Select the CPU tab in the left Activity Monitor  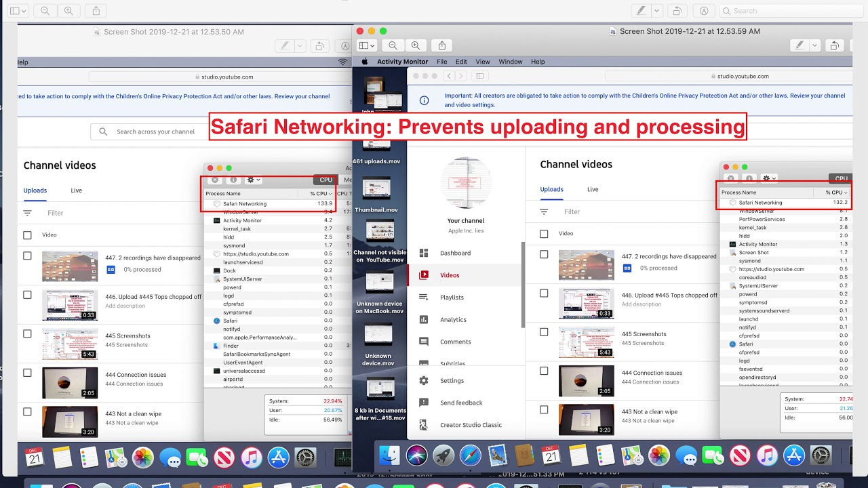click(326, 180)
